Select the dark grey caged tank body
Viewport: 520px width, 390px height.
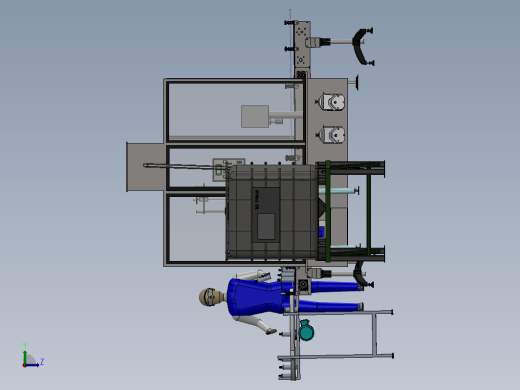(272, 212)
